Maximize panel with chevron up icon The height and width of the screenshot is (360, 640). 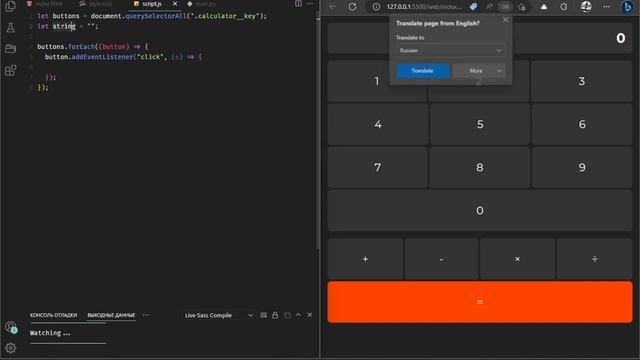click(x=298, y=315)
